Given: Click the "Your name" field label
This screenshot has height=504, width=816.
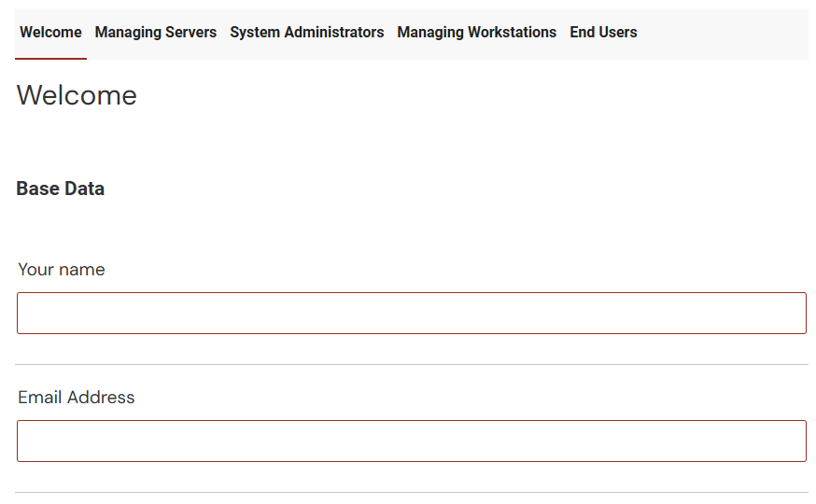Looking at the screenshot, I should [62, 270].
